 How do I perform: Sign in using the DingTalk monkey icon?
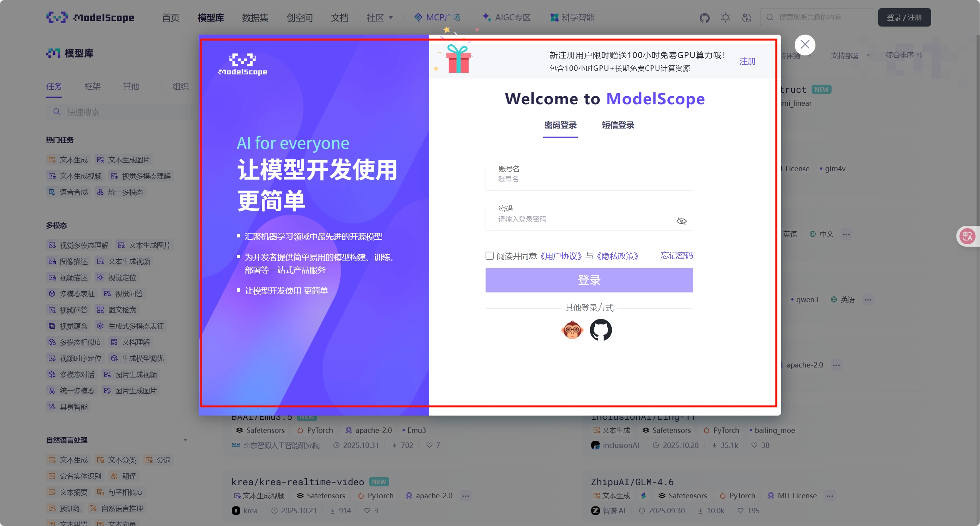point(572,330)
